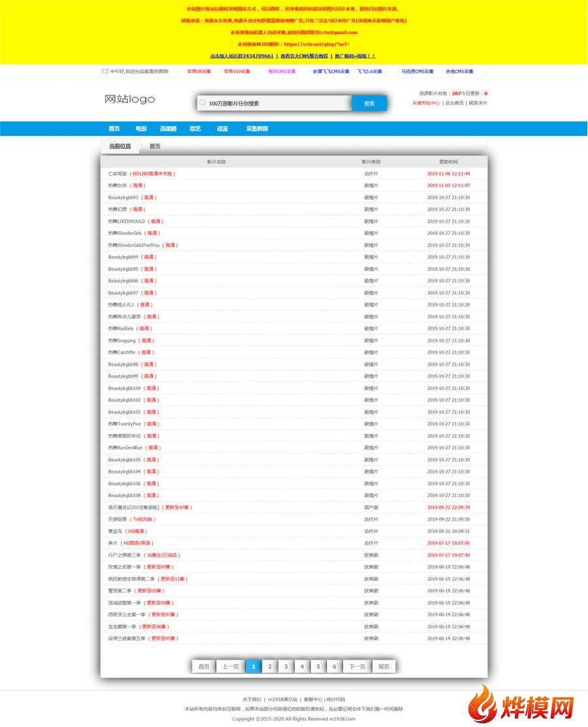
Task: Click the 尾页 last page button
Action: coord(384,666)
